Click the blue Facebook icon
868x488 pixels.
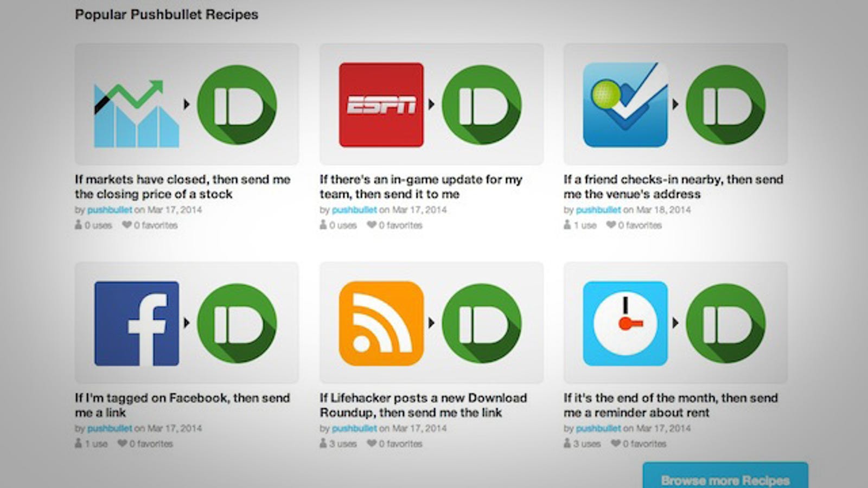[x=137, y=323]
